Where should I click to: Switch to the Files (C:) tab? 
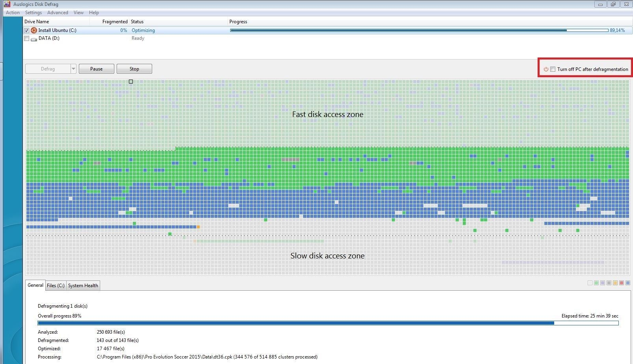[x=55, y=285]
